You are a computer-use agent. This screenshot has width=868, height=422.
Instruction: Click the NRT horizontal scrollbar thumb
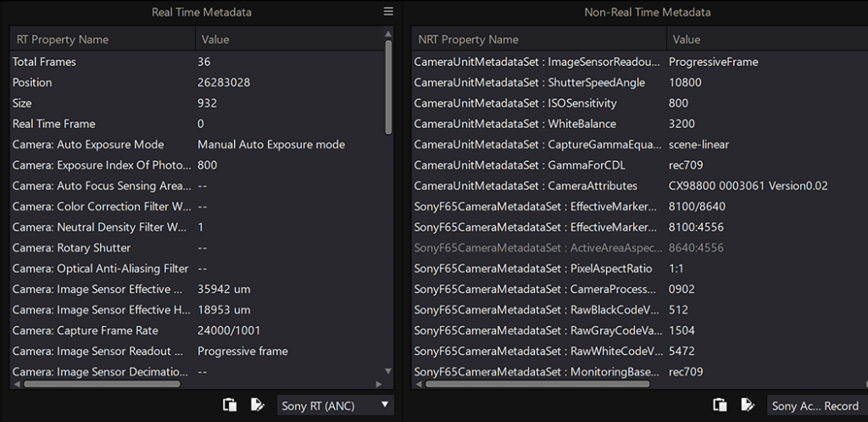(x=537, y=383)
